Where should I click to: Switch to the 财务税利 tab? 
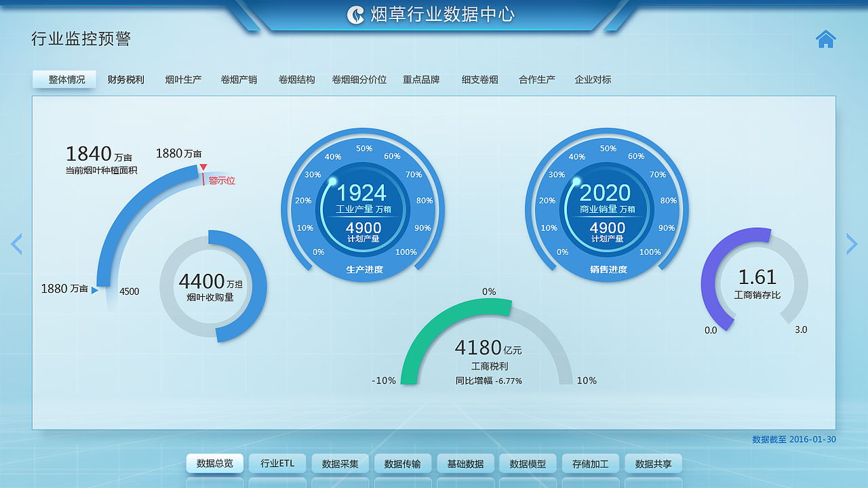pos(124,79)
